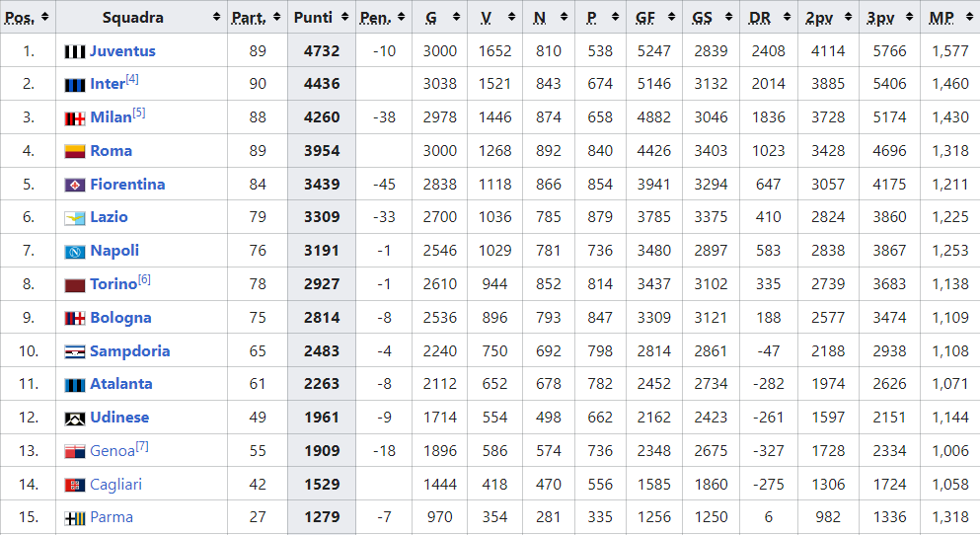Open footnote 7 next to Genoa
Image resolution: width=980 pixels, height=535 pixels.
click(142, 447)
